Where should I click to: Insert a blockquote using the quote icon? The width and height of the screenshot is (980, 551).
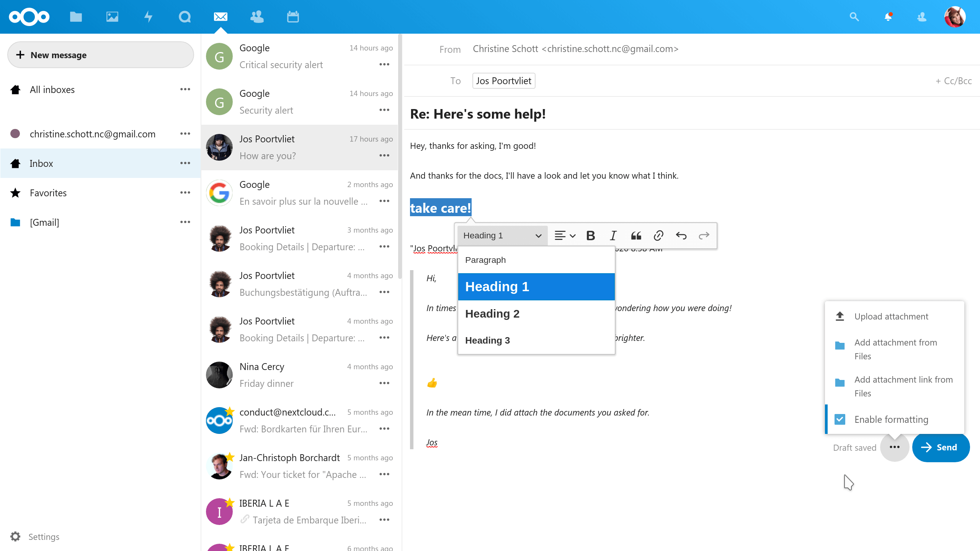click(636, 236)
